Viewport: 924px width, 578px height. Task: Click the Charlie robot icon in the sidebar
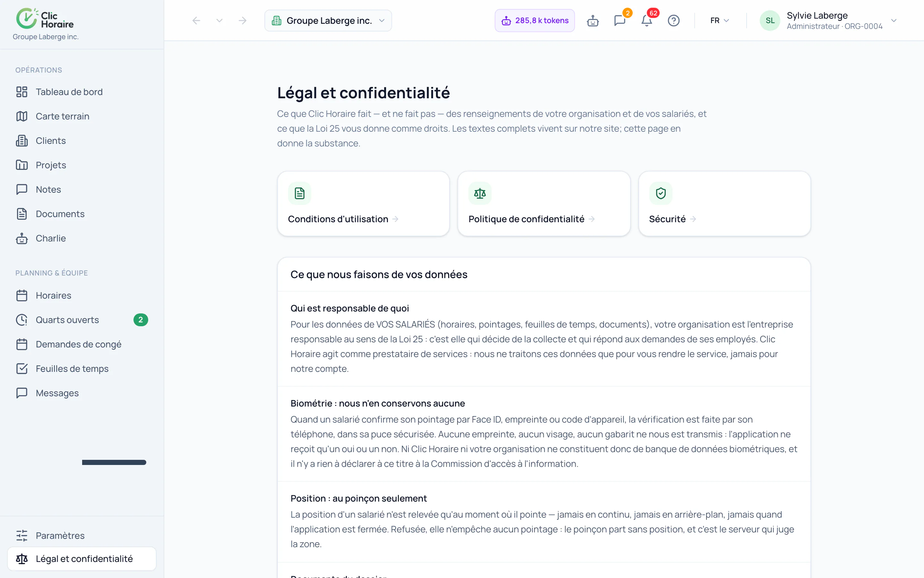coord(22,239)
